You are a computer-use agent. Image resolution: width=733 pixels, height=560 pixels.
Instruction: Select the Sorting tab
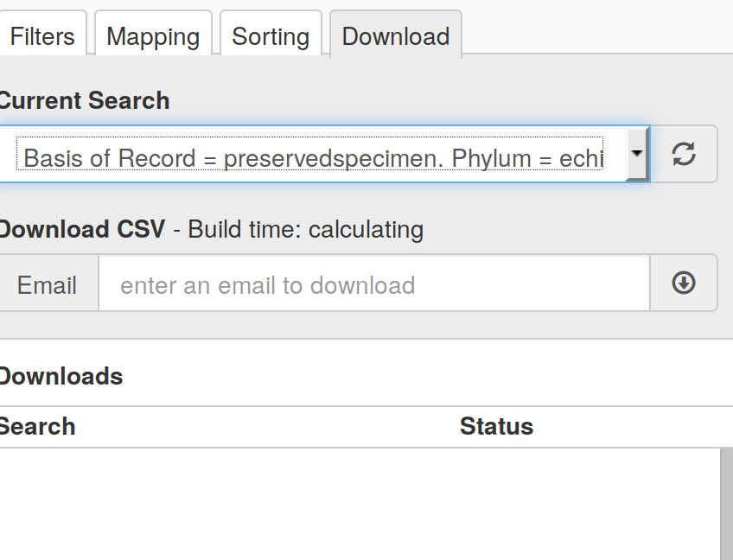271,36
